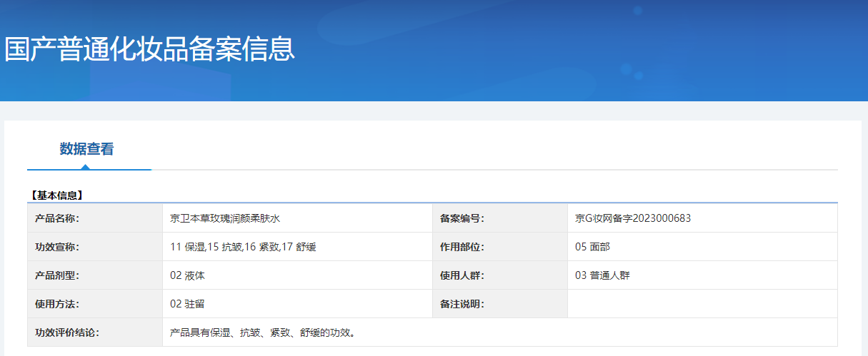Screen dimensions: 868x356
Task: Open the 数据查看 tab
Action: (87, 149)
